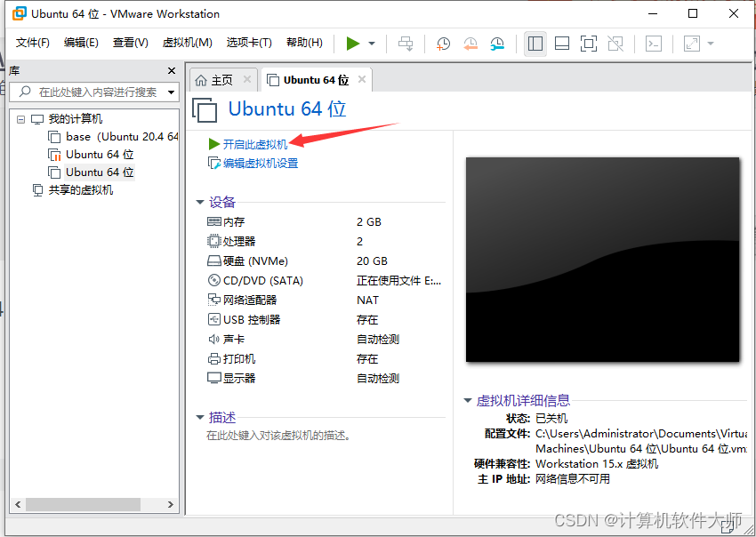Open the 查看(V) menu
The height and width of the screenshot is (537, 756).
(x=131, y=43)
